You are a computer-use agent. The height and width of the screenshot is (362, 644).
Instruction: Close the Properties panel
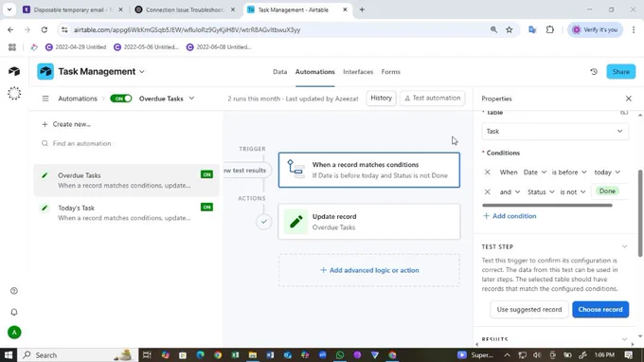[629, 99]
